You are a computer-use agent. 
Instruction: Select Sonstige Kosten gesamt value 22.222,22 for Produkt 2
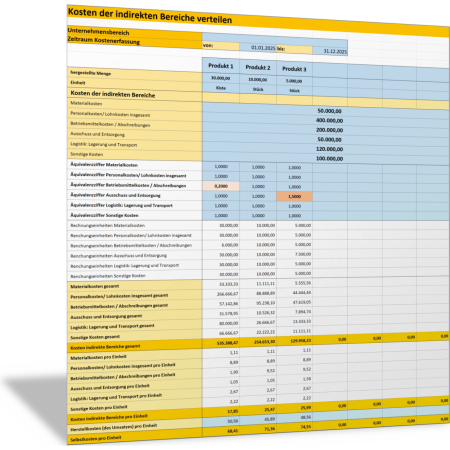pyautogui.click(x=258, y=332)
